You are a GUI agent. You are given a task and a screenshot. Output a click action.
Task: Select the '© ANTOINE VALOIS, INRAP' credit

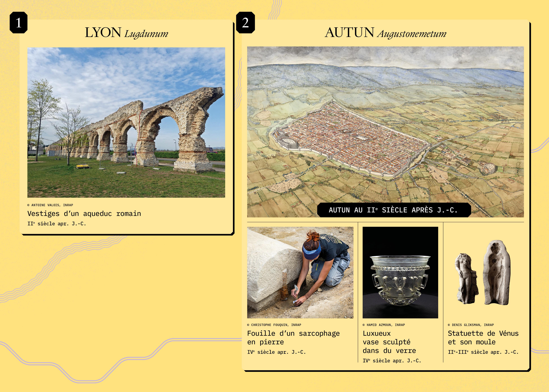(50, 205)
